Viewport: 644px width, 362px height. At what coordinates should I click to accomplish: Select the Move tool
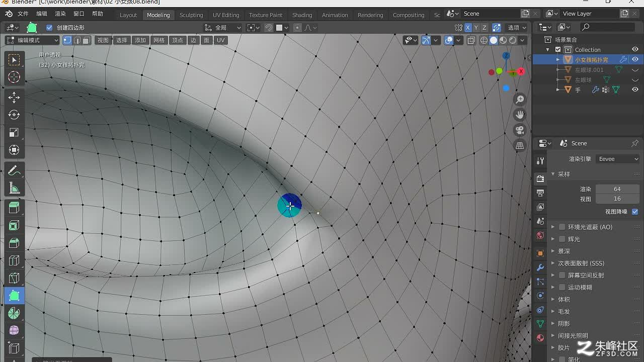coord(14,98)
